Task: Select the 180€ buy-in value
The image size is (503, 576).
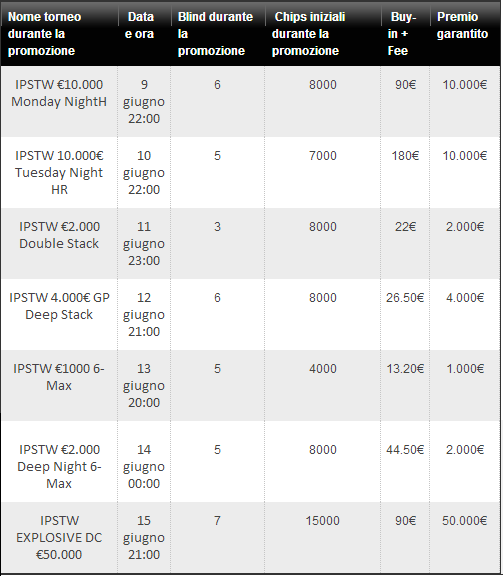Action: coord(405,156)
